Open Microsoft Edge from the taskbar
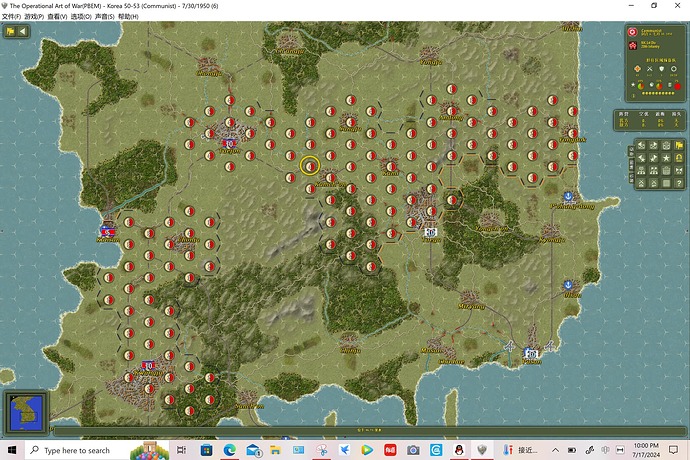 (x=228, y=450)
